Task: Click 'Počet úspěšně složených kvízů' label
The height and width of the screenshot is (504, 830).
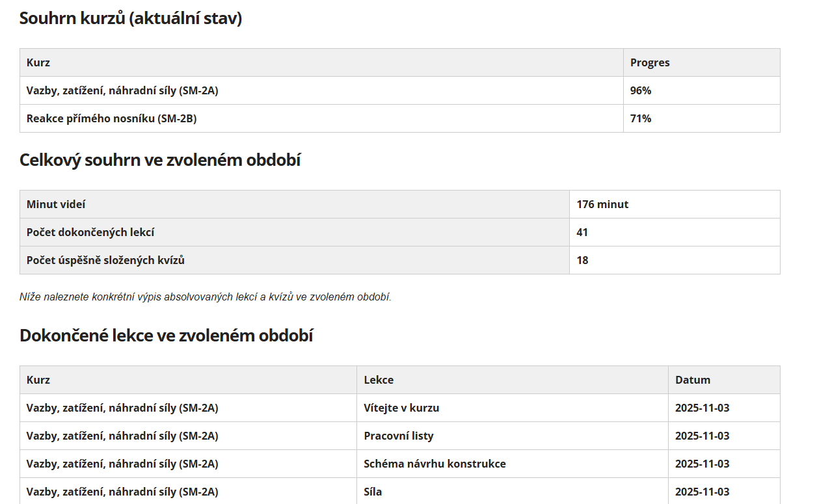Action: (295, 260)
